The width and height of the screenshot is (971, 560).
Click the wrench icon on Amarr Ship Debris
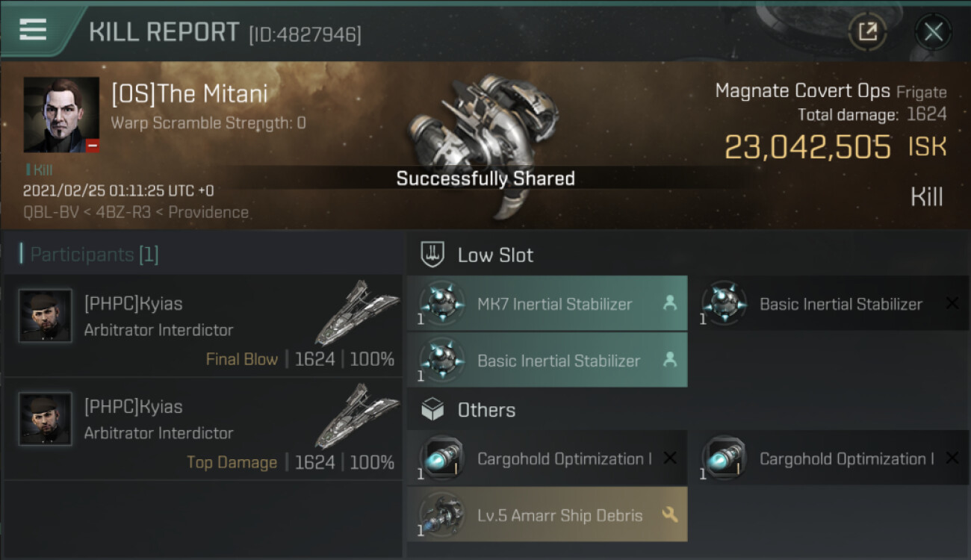pos(670,514)
